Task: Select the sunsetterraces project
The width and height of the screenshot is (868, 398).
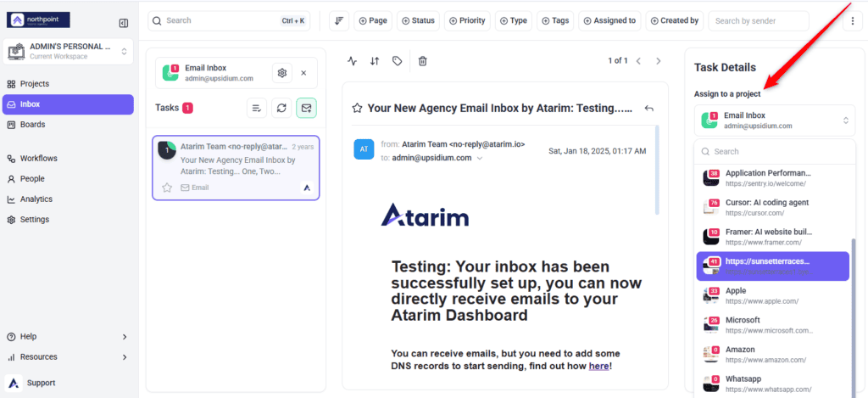Action: (x=773, y=266)
